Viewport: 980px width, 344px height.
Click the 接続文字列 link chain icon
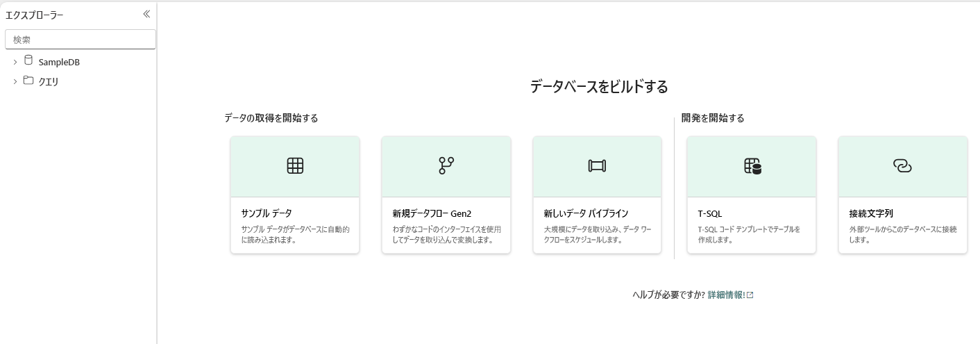902,166
